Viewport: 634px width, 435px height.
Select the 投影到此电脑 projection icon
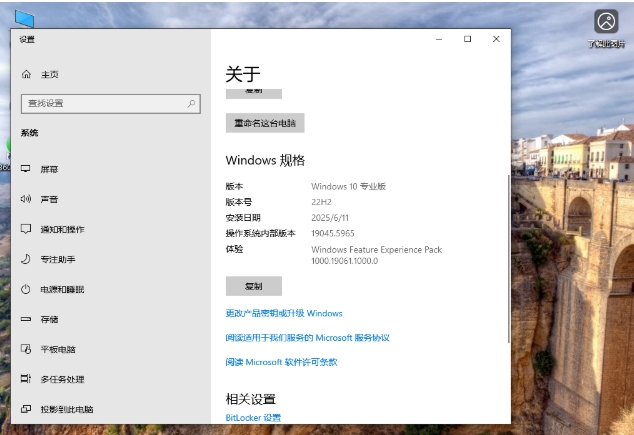[x=26, y=409]
